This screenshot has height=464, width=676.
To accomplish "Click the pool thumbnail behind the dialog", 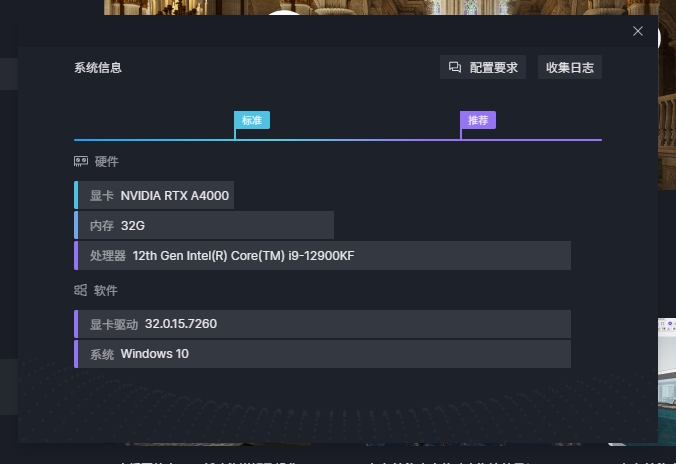I will click(667, 380).
